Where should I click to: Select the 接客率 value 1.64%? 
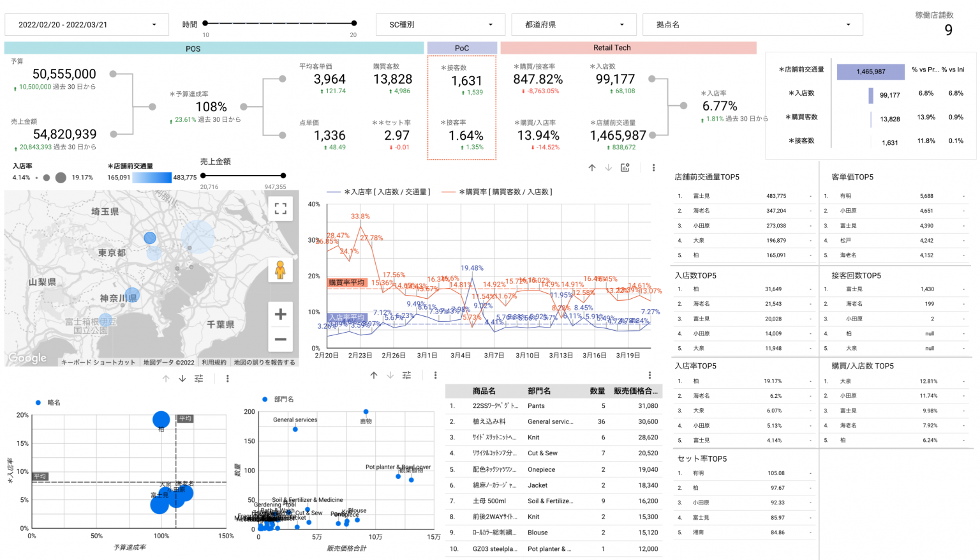[x=466, y=135]
